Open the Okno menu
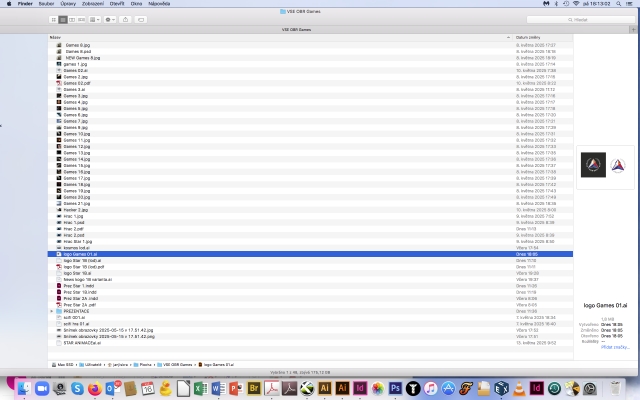 click(136, 4)
